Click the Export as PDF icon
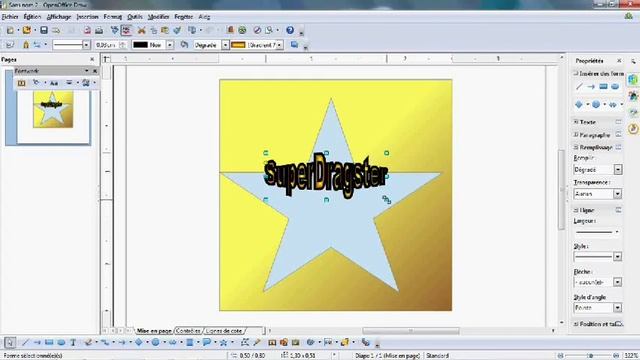Image resolution: width=640 pixels, height=360 pixels. (87, 30)
